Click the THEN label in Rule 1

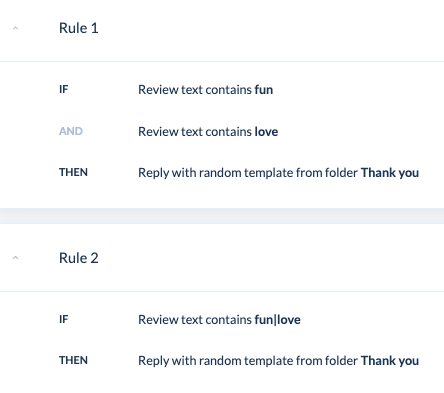[x=73, y=172]
